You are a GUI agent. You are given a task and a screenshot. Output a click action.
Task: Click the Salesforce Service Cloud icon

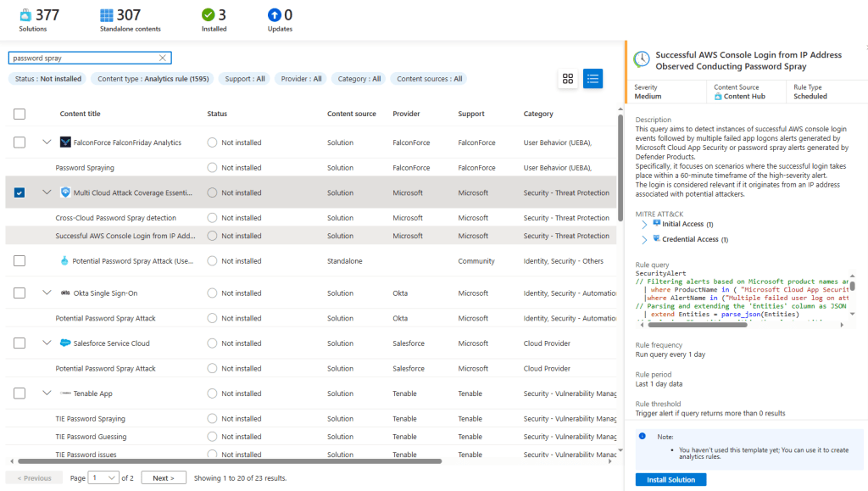(65, 343)
